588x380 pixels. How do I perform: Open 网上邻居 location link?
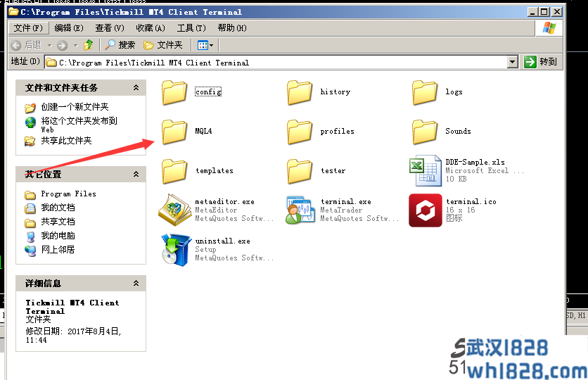coord(58,249)
